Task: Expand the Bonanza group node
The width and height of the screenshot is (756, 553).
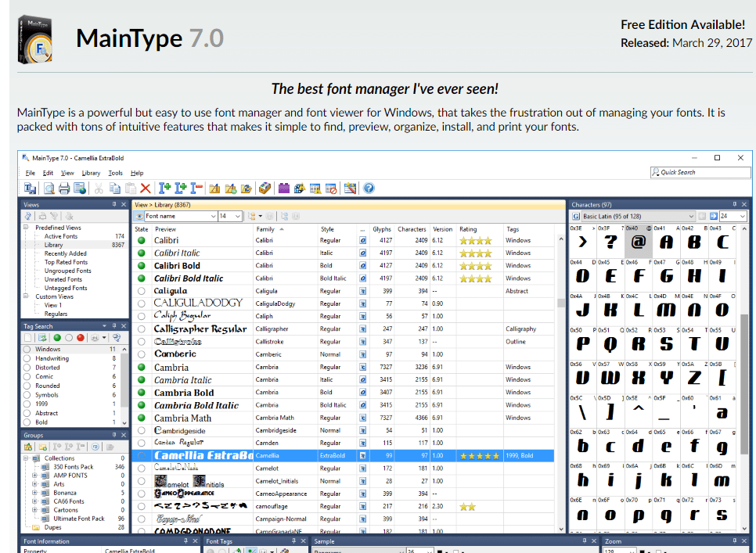Action: pos(34,493)
